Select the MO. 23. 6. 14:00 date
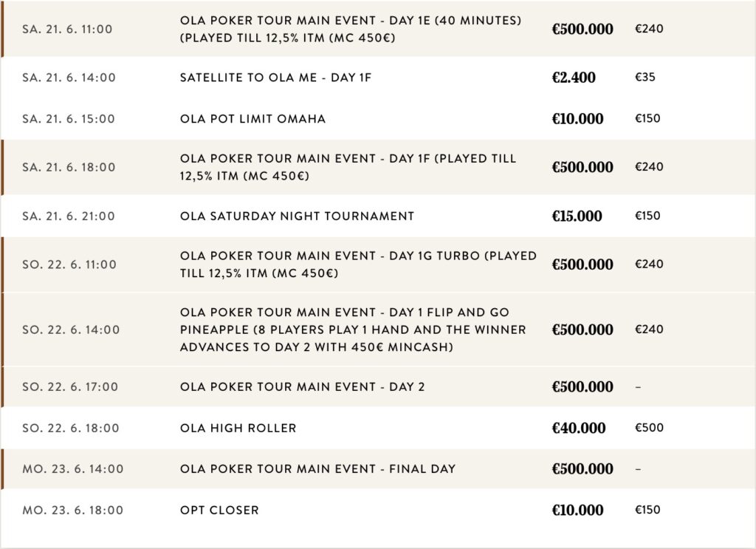 [x=72, y=468]
